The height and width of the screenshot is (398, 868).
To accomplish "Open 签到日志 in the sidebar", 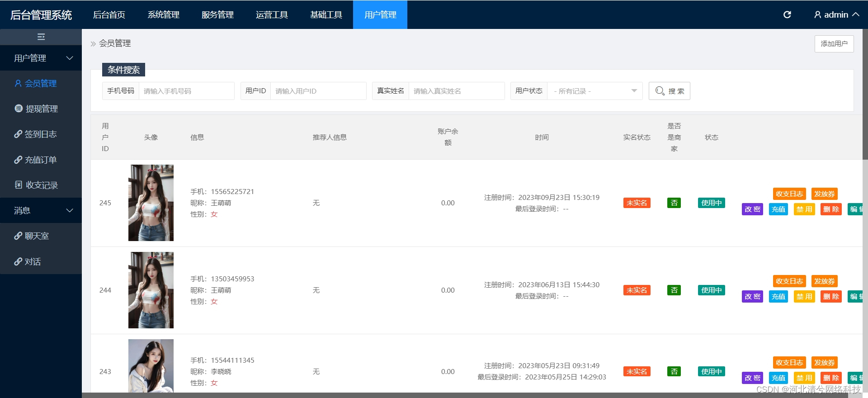I will tap(41, 134).
